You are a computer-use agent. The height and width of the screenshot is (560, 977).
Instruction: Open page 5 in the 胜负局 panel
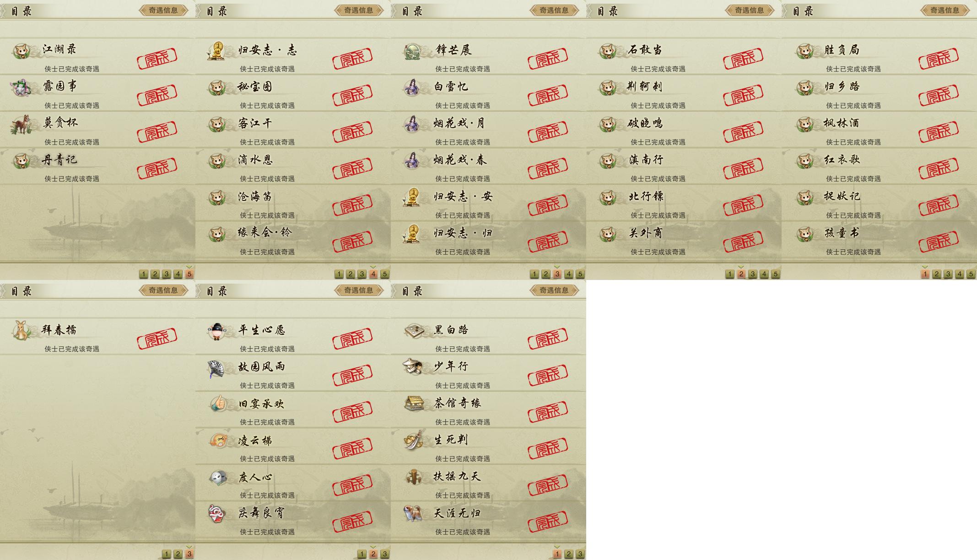pyautogui.click(x=971, y=274)
